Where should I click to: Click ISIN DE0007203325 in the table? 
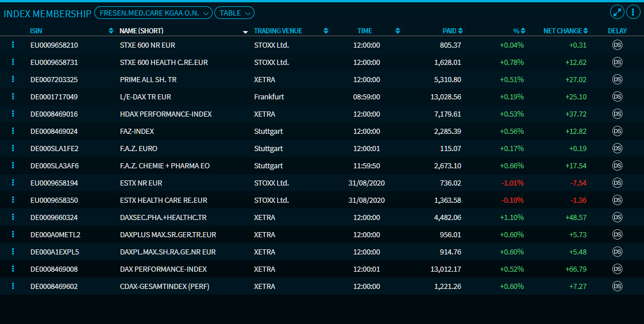tap(54, 79)
